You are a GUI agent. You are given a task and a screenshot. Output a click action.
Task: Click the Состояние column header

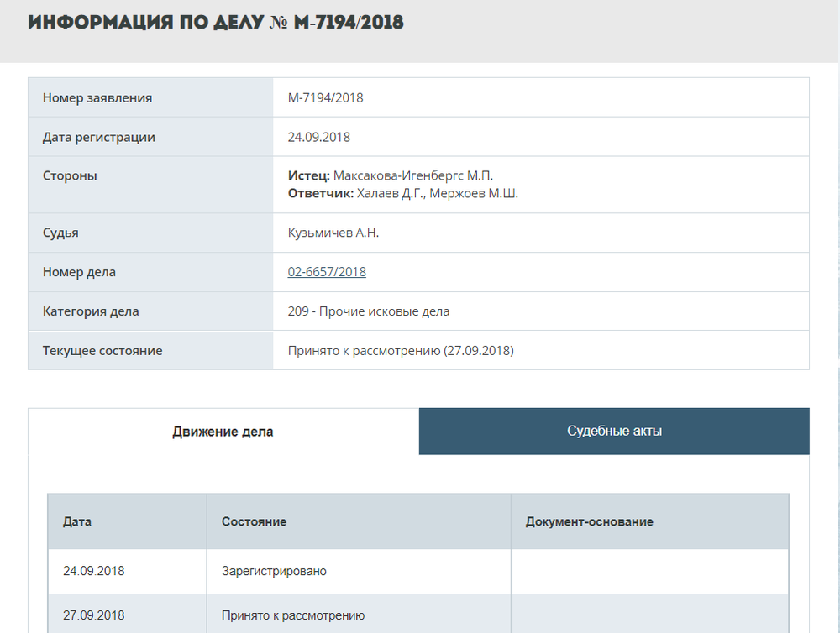[254, 521]
